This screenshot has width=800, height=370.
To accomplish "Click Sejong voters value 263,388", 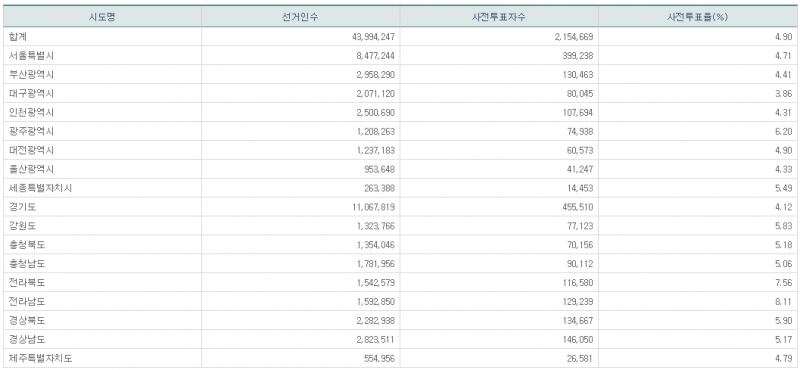I will coord(379,188).
